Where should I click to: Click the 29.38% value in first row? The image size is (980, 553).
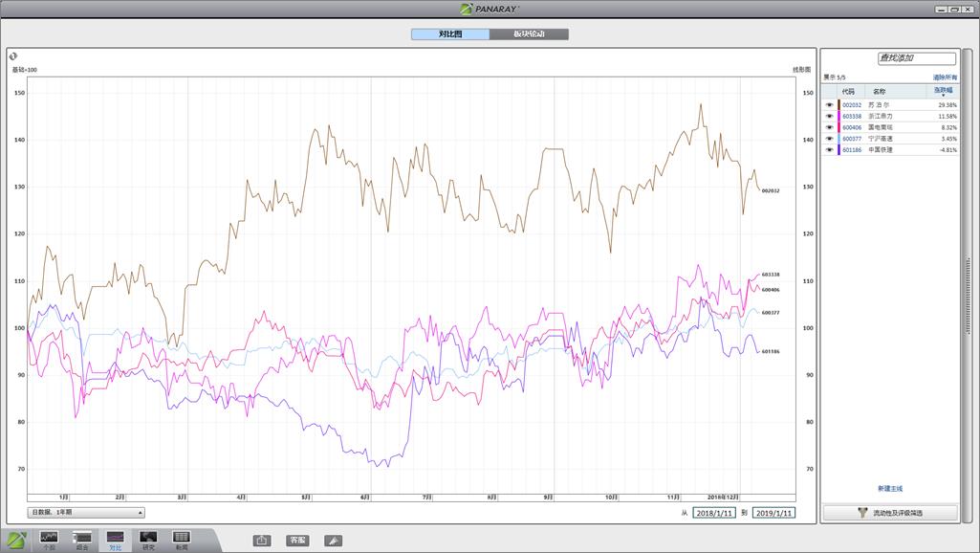point(947,105)
